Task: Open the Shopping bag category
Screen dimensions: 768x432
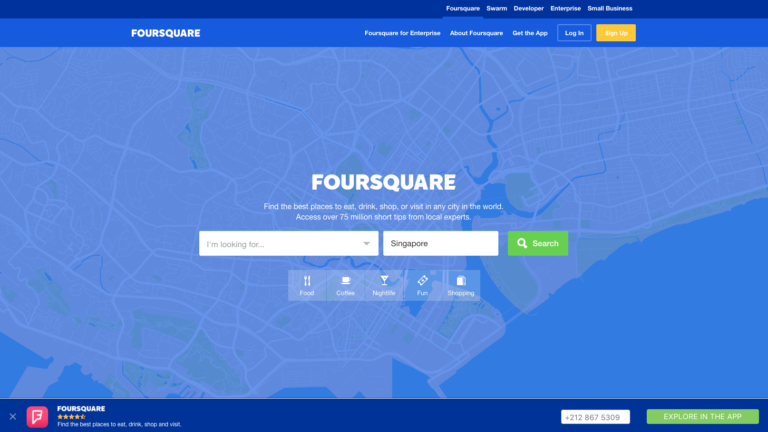Action: (x=461, y=286)
